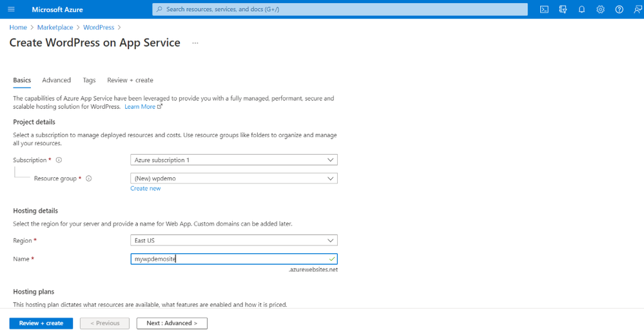Switch to the Tags tab
Screen dimensions: 644x335
pyautogui.click(x=89, y=80)
